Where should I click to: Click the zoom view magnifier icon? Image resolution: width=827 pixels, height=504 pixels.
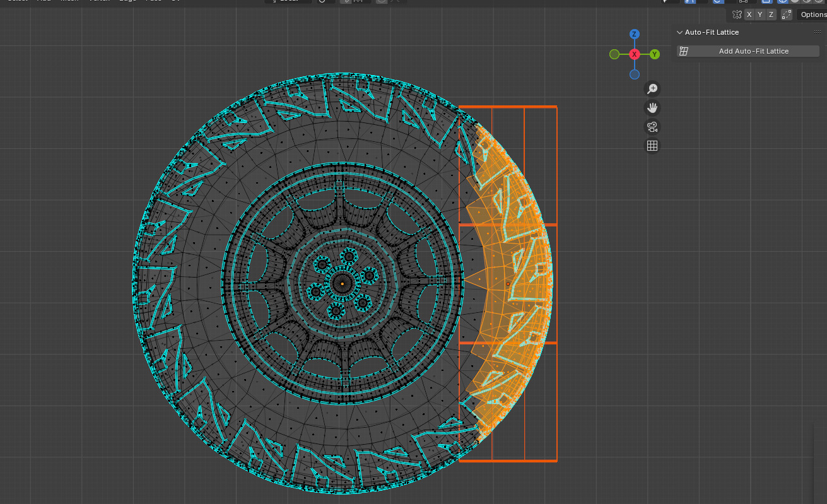(x=652, y=89)
